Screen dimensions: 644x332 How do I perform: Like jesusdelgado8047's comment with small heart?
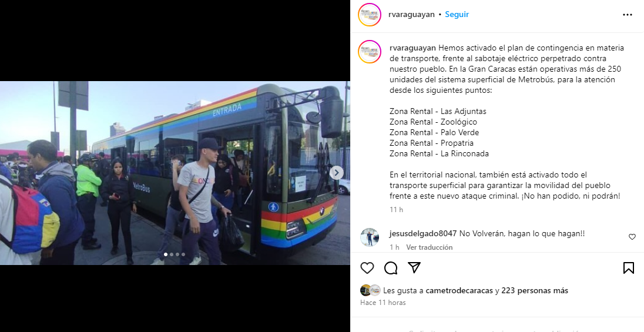[632, 237]
